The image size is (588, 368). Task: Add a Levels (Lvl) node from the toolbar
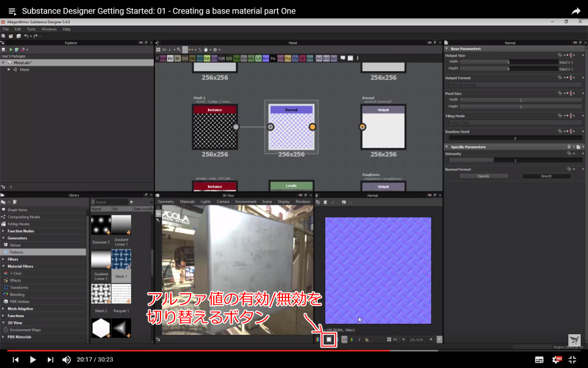(x=258, y=58)
